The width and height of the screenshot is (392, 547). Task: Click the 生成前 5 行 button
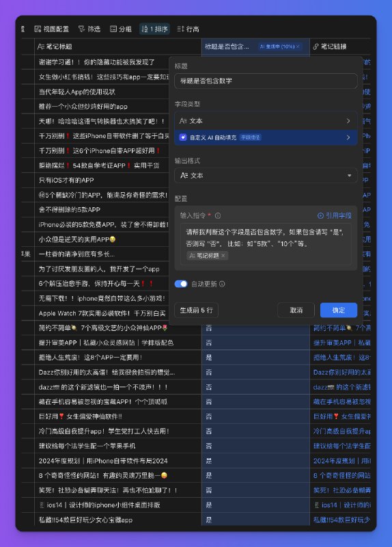point(196,310)
